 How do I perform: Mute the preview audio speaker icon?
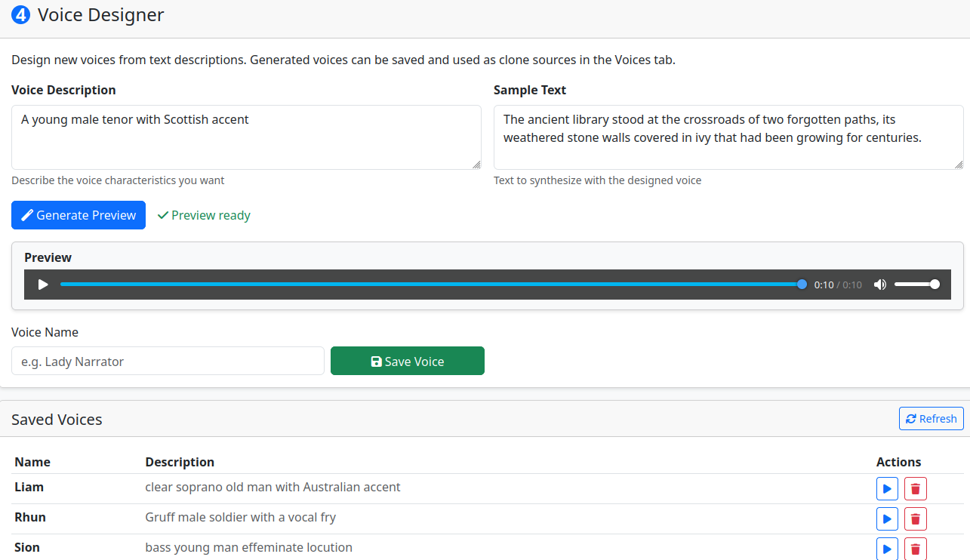[x=879, y=285]
